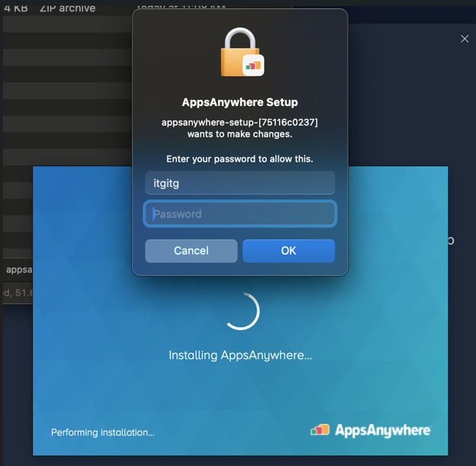Click the 'AppsAnywhere Setup' dialog title
476x466 pixels.
(x=240, y=102)
